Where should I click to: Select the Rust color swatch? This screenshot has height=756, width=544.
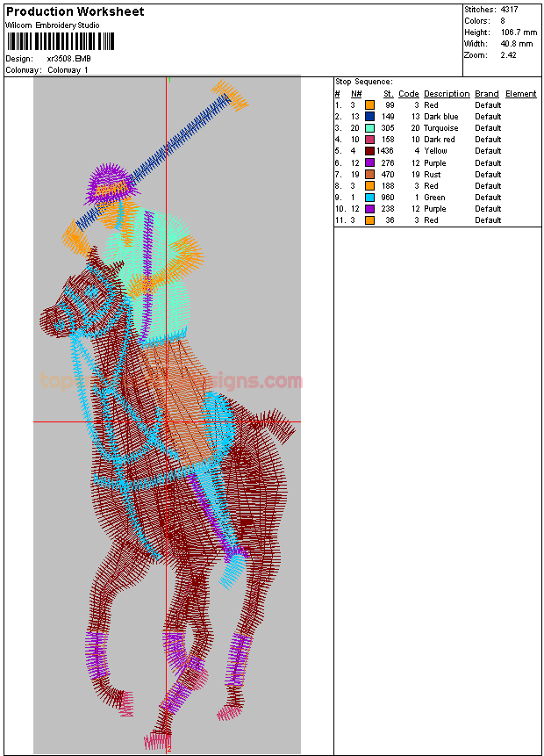tap(369, 175)
